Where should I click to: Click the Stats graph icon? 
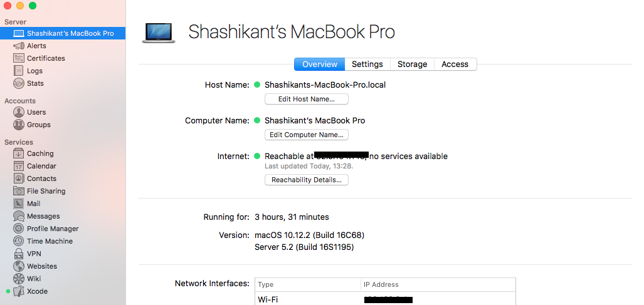[x=19, y=83]
